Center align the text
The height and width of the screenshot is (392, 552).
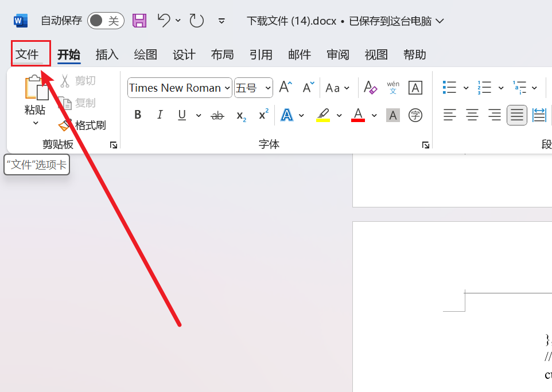tap(472, 115)
